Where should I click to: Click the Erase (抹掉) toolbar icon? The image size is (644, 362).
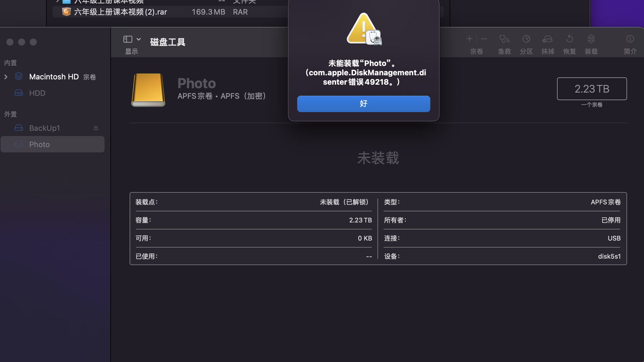pos(547,39)
